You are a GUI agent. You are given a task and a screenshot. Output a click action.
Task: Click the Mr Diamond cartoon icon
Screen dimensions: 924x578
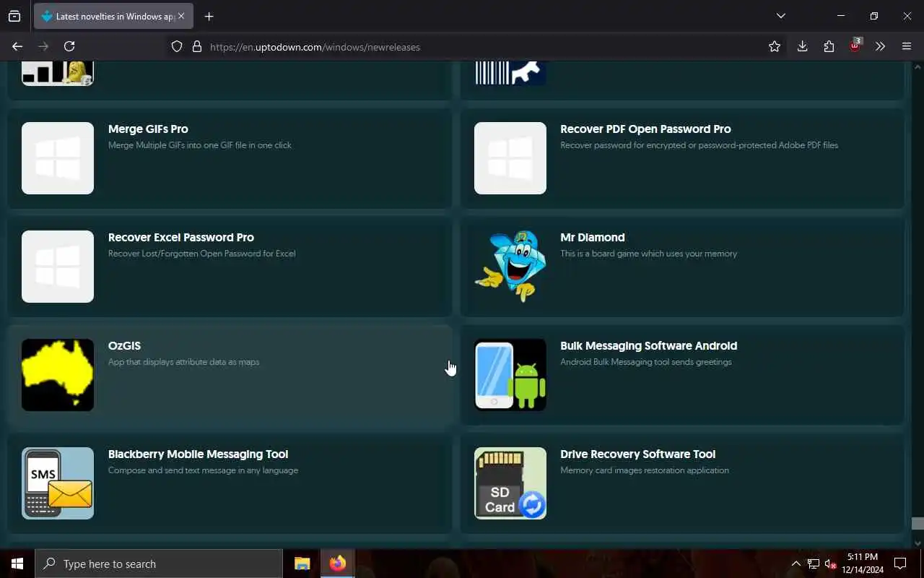pos(510,267)
